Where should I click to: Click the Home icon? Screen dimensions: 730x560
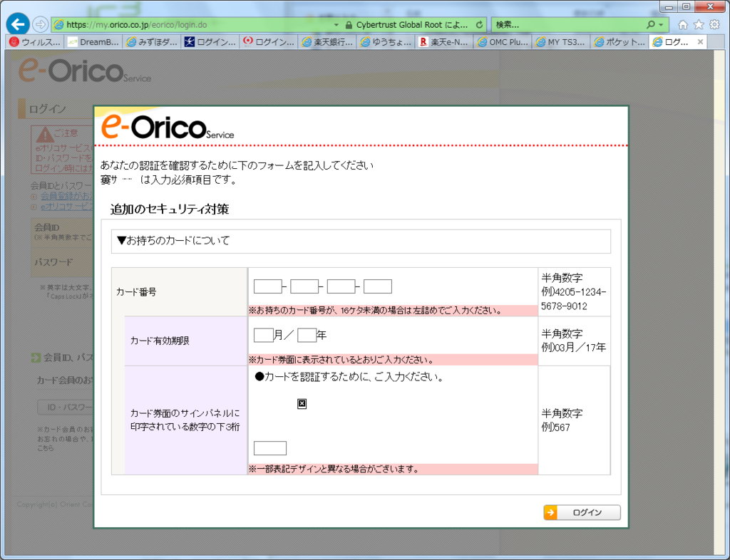(683, 25)
